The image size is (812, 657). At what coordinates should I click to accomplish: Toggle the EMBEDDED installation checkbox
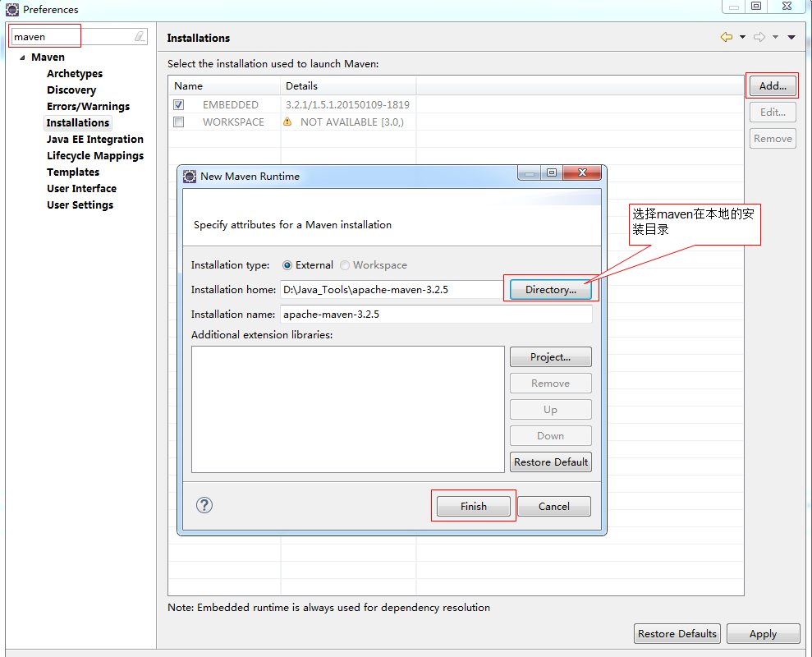[x=179, y=104]
